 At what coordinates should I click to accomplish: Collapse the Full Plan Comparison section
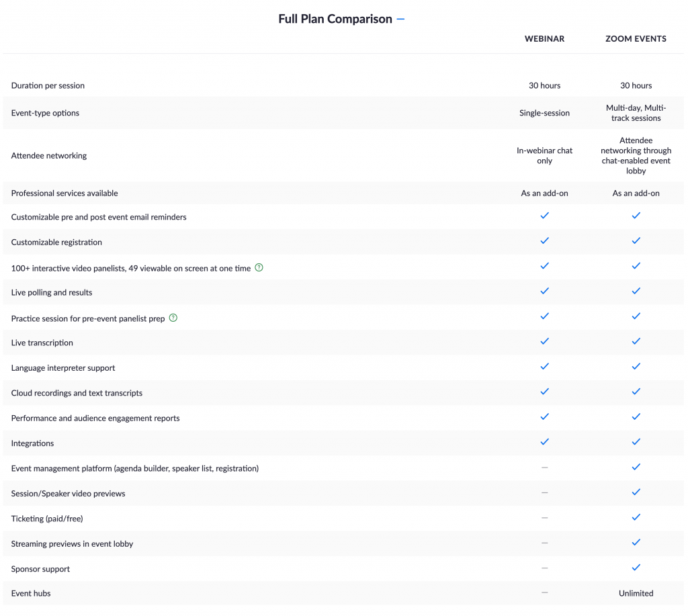coord(400,19)
